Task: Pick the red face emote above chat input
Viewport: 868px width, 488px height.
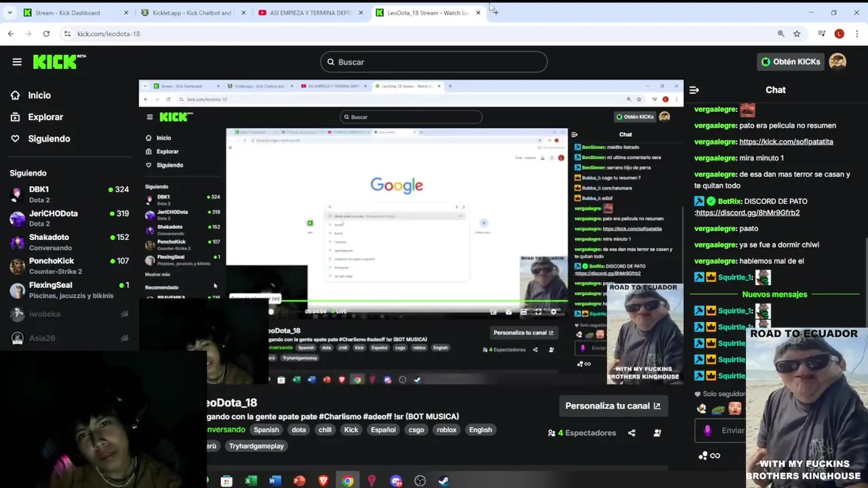Action: tap(734, 409)
